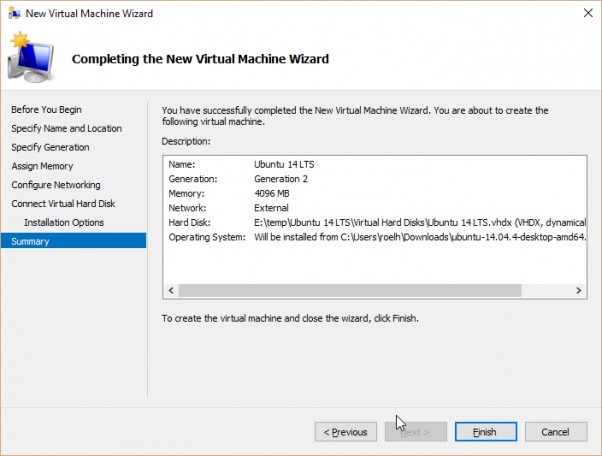Close the wizard with the X button
This screenshot has width=602, height=456.
pos(588,13)
